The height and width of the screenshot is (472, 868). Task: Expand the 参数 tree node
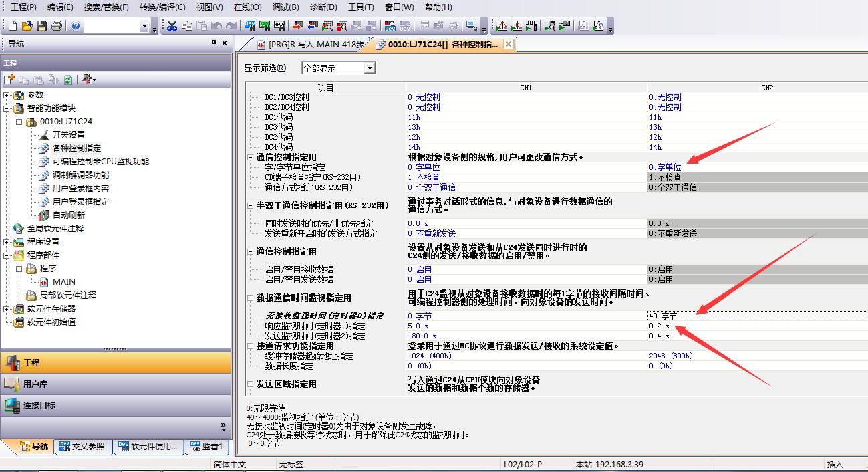7,95
